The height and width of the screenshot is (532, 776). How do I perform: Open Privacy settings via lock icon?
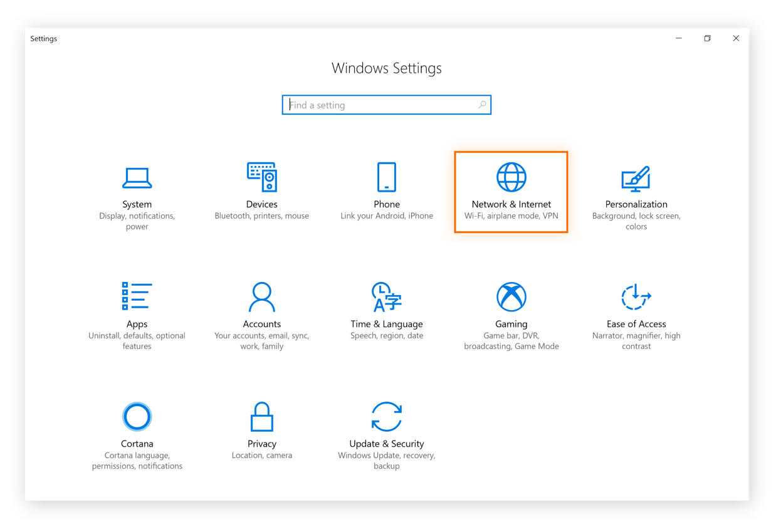tap(261, 416)
